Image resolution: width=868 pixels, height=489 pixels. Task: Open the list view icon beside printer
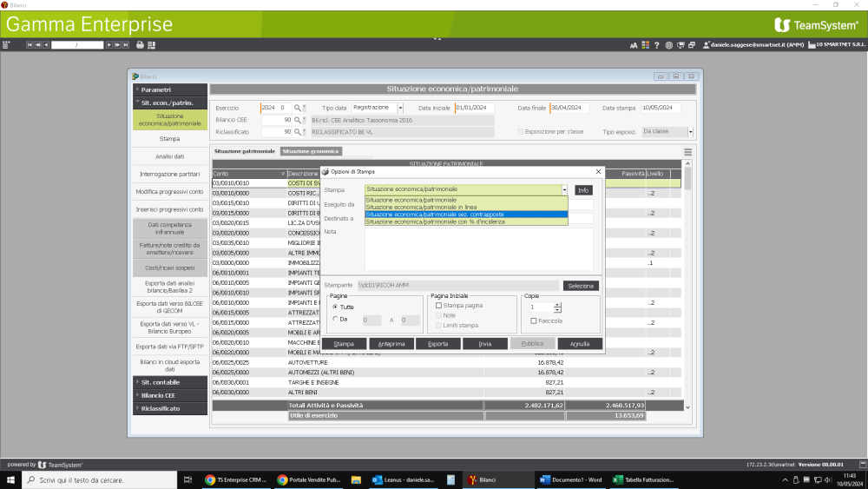[x=151, y=45]
